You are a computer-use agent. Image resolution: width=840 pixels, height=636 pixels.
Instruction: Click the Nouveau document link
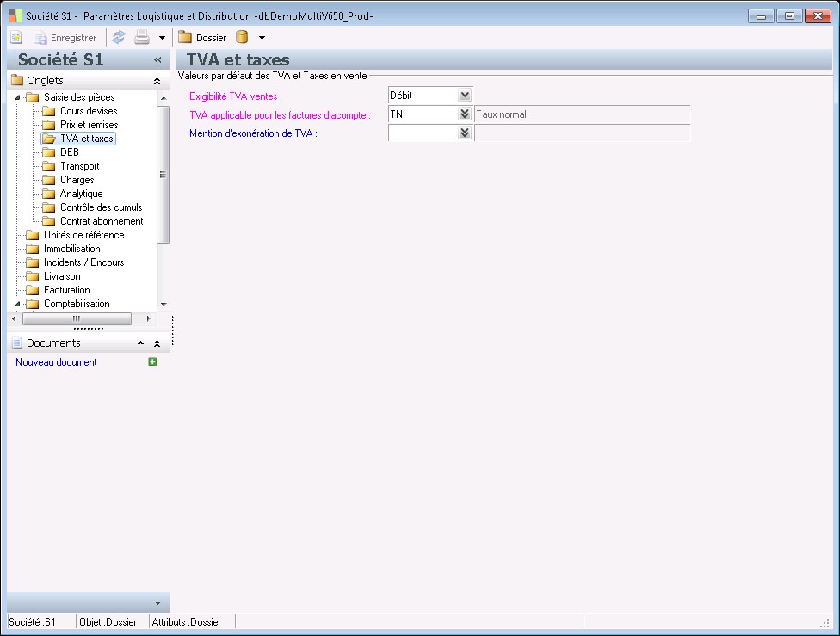(56, 362)
